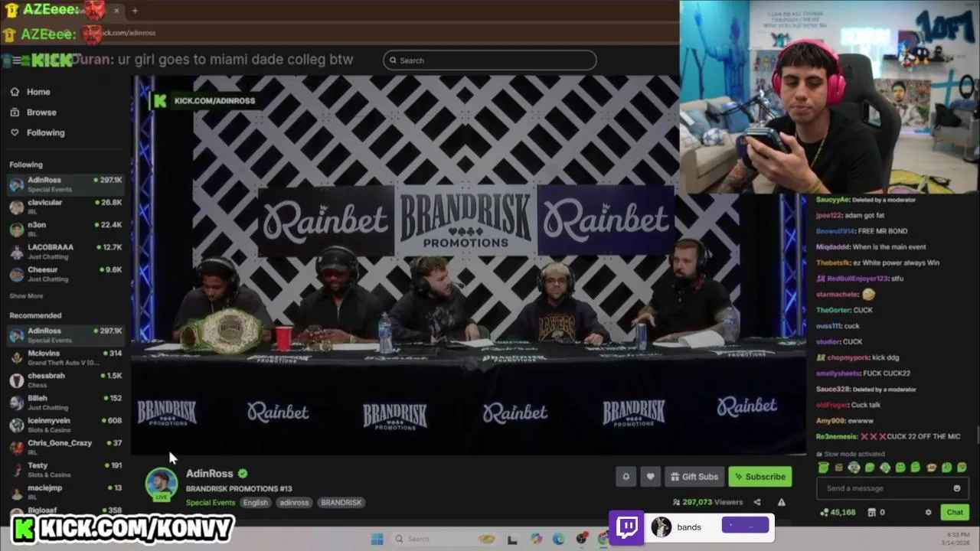Click the Twitch logo in notification popup

pos(627,527)
